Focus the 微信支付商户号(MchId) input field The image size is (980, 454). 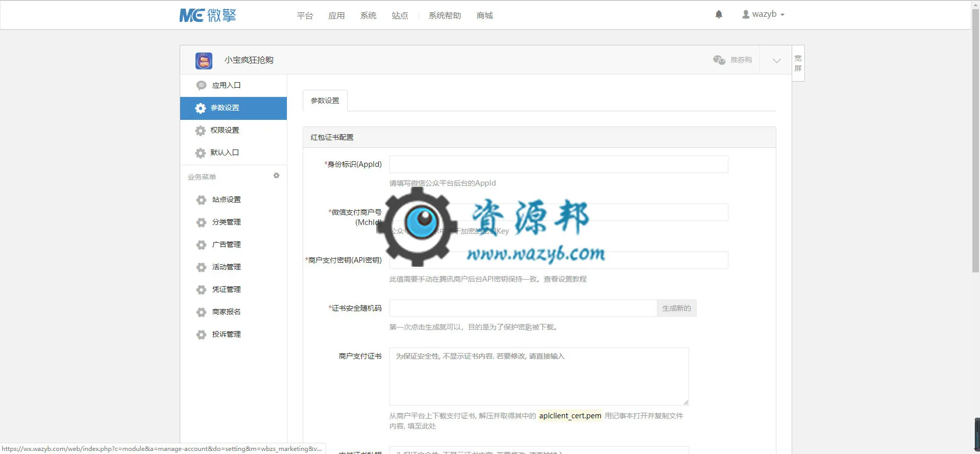pyautogui.click(x=558, y=212)
